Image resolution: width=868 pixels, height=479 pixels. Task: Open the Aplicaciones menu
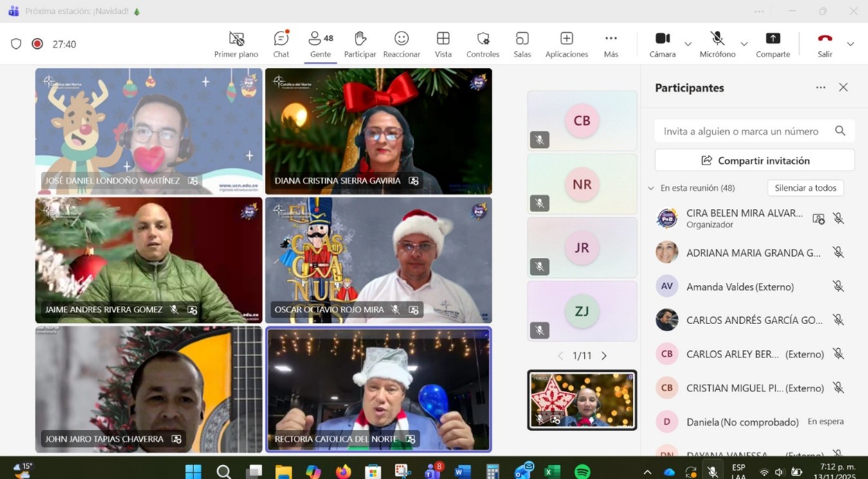click(566, 44)
